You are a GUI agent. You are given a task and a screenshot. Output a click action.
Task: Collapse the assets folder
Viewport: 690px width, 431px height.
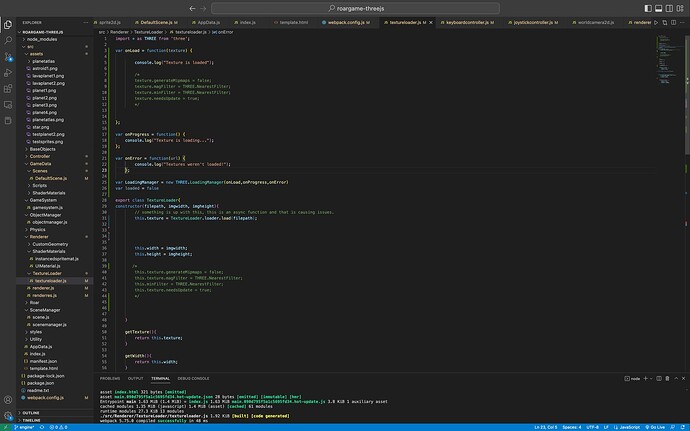point(55,54)
